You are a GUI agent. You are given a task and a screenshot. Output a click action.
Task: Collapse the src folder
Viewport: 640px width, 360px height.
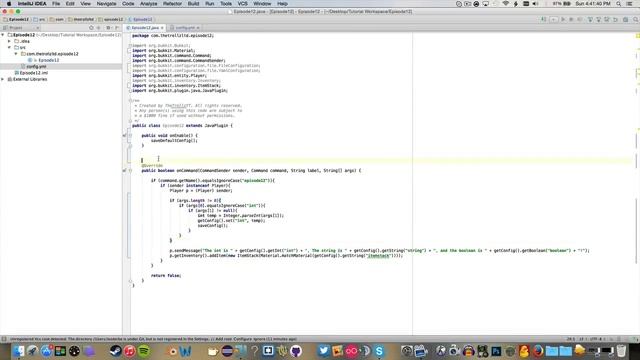pos(9,47)
